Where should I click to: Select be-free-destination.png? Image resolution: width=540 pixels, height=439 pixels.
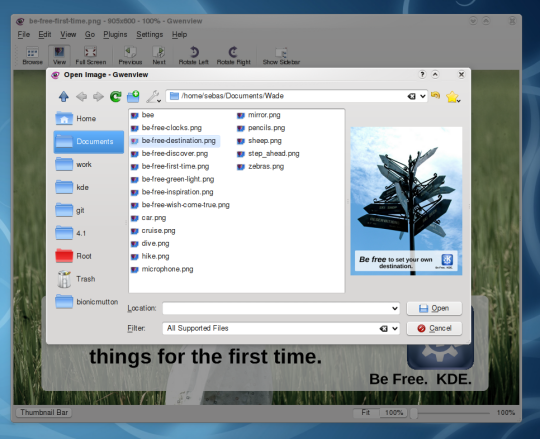pos(174,141)
